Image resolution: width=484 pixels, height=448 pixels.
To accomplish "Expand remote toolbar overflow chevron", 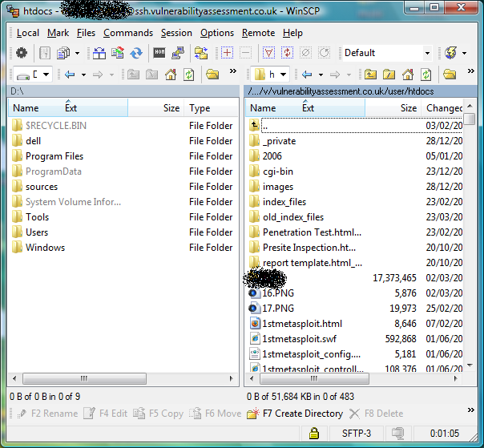I will [470, 71].
